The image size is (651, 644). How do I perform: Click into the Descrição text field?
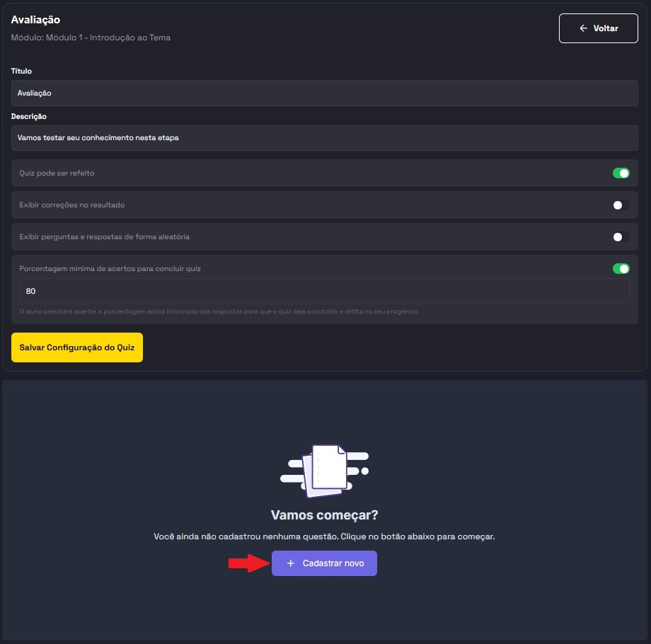[x=324, y=138]
